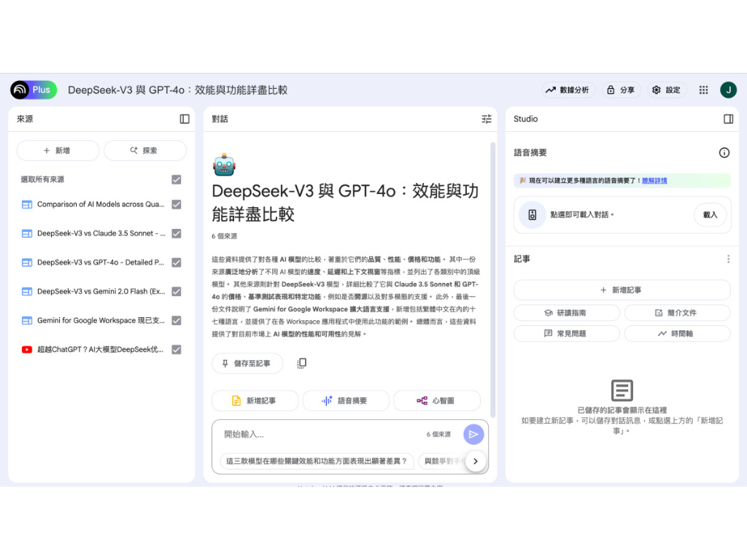Generate 常見問題 FAQ

click(x=566, y=333)
